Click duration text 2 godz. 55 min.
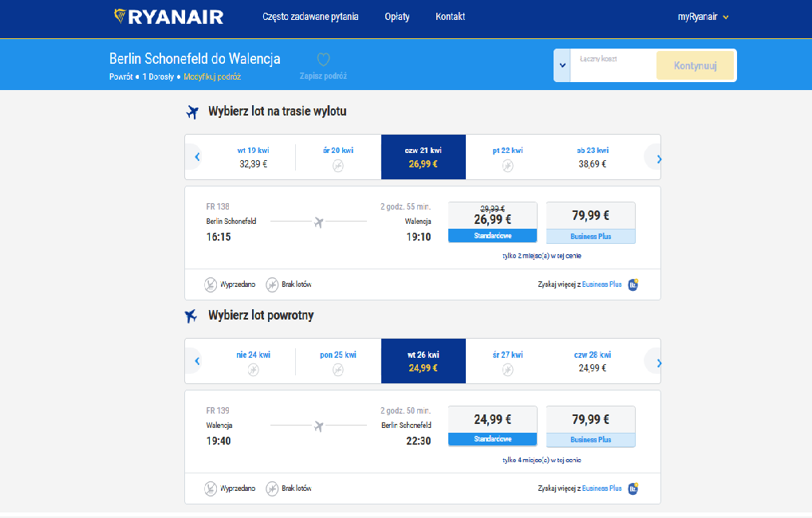 pos(405,206)
